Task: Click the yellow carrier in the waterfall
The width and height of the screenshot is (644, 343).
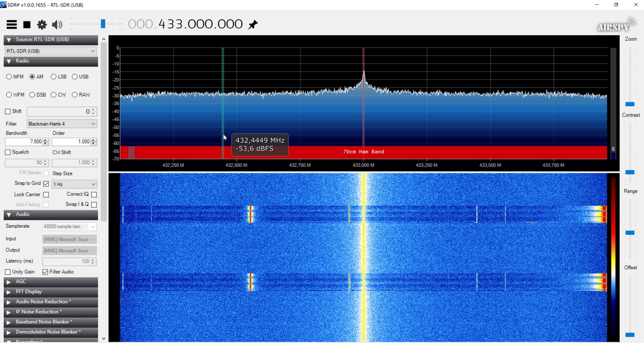Action: [363, 257]
